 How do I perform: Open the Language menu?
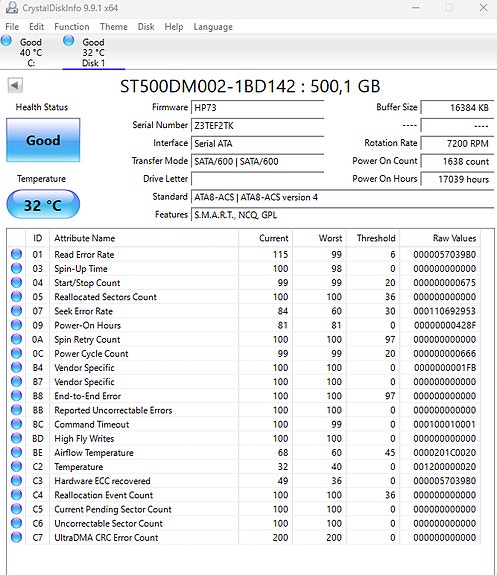point(213,27)
